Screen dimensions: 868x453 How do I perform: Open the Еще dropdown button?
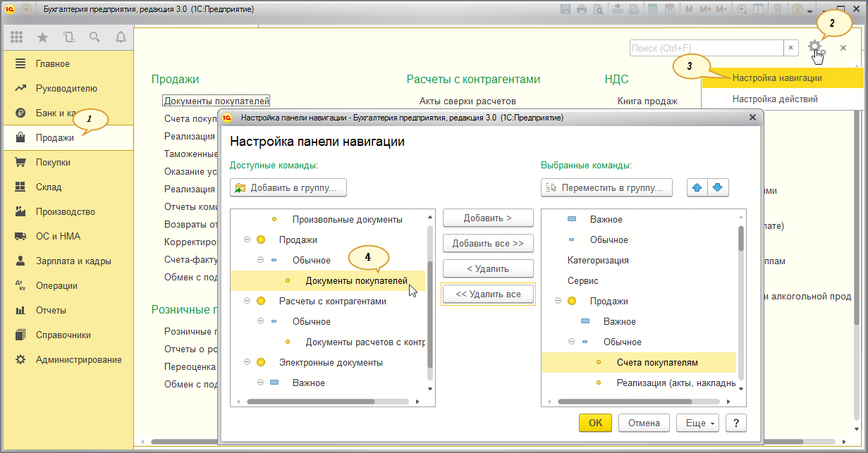click(x=697, y=423)
